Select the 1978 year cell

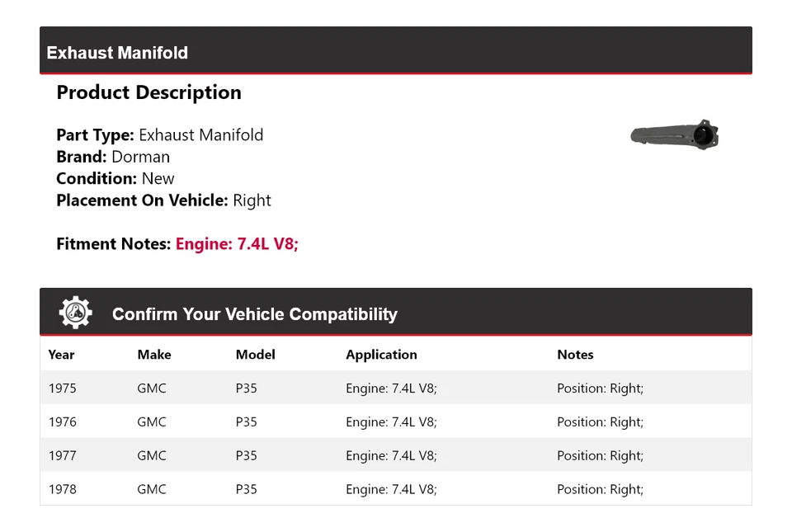pos(62,489)
